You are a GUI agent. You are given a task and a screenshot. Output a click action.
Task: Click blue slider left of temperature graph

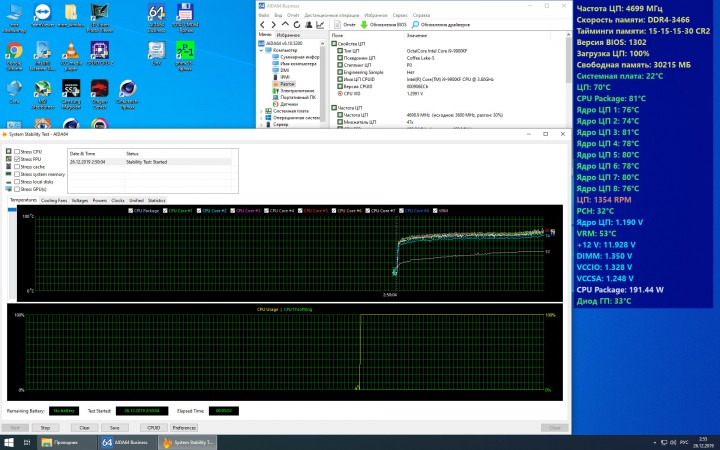tap(12, 210)
